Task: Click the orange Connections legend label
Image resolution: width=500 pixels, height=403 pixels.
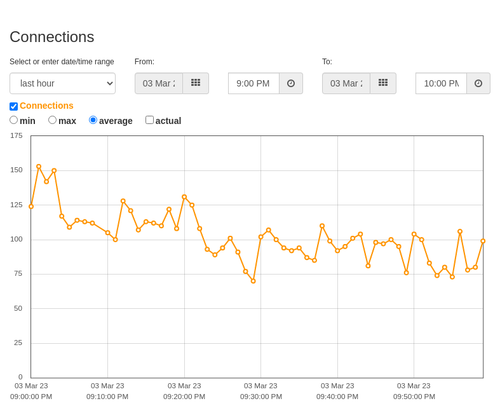Action: tap(46, 106)
